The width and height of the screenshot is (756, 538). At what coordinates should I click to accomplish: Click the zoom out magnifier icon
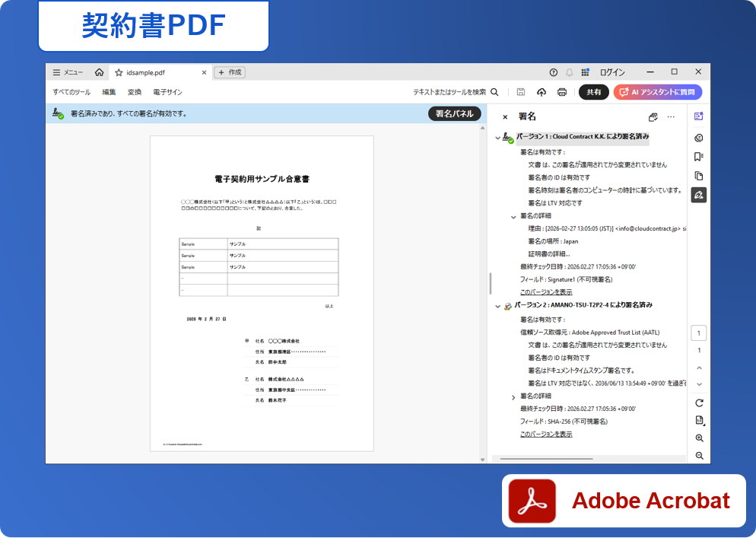point(699,456)
